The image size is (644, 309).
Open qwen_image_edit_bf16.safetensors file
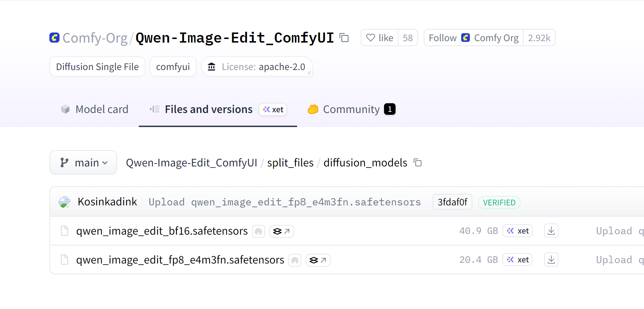[162, 231]
